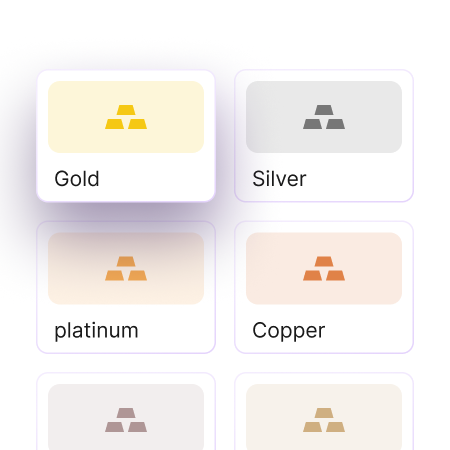The height and width of the screenshot is (450, 450).
Task: Click the platinum label text
Action: click(x=96, y=331)
